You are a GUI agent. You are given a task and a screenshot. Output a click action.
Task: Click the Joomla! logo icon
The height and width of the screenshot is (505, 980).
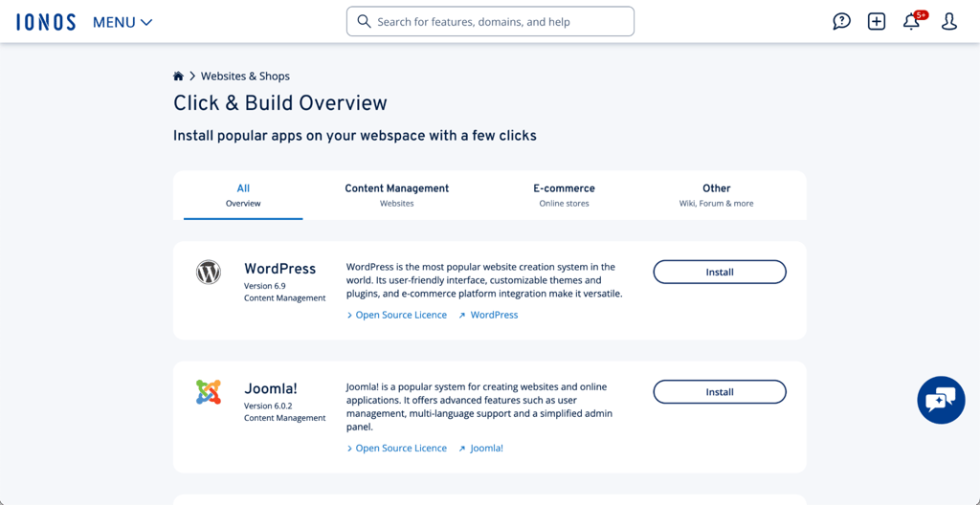(208, 392)
